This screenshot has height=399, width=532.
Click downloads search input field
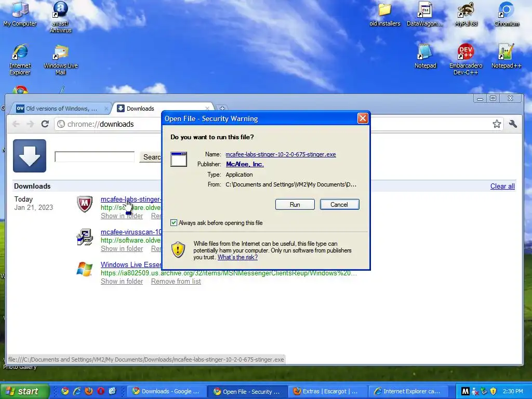coord(95,157)
